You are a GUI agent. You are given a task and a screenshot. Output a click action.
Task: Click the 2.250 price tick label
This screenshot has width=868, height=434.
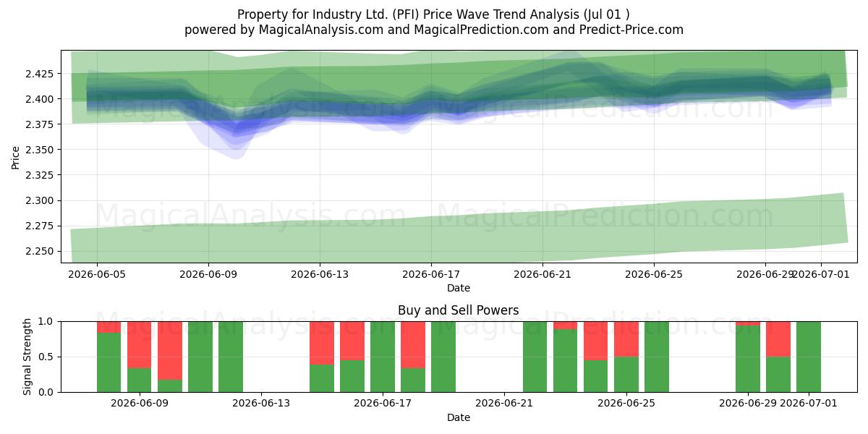[41, 251]
